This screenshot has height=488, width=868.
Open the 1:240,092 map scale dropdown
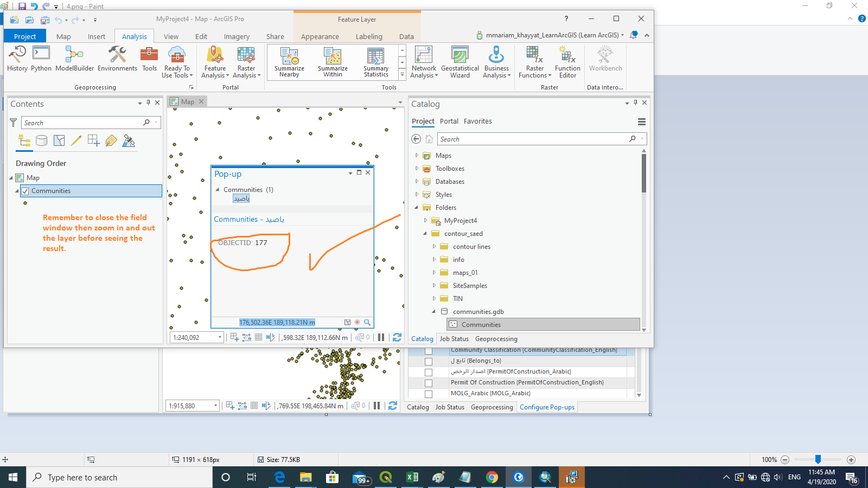tap(220, 337)
